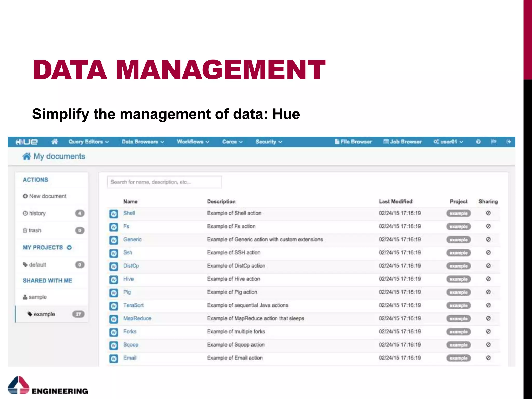This screenshot has width=532, height=399.
Task: Open the Job Browser
Action: (x=403, y=142)
